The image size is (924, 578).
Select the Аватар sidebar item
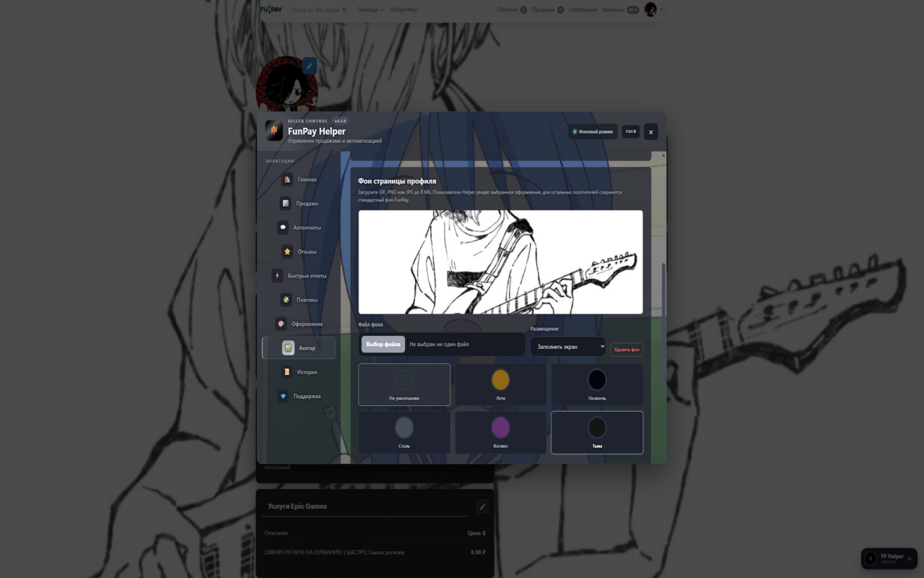299,348
